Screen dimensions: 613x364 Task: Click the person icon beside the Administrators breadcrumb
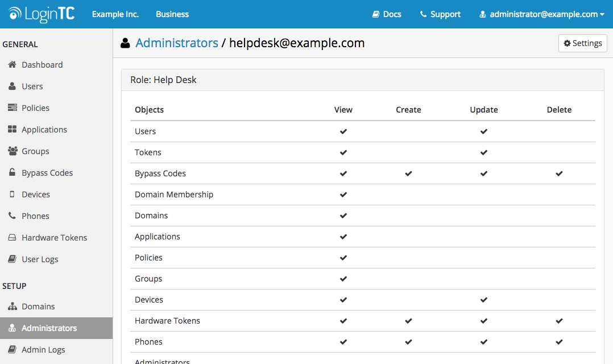point(125,43)
